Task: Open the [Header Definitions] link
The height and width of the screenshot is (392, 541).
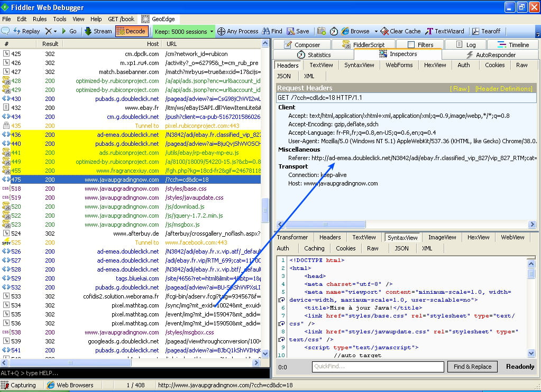Action: pyautogui.click(x=504, y=89)
